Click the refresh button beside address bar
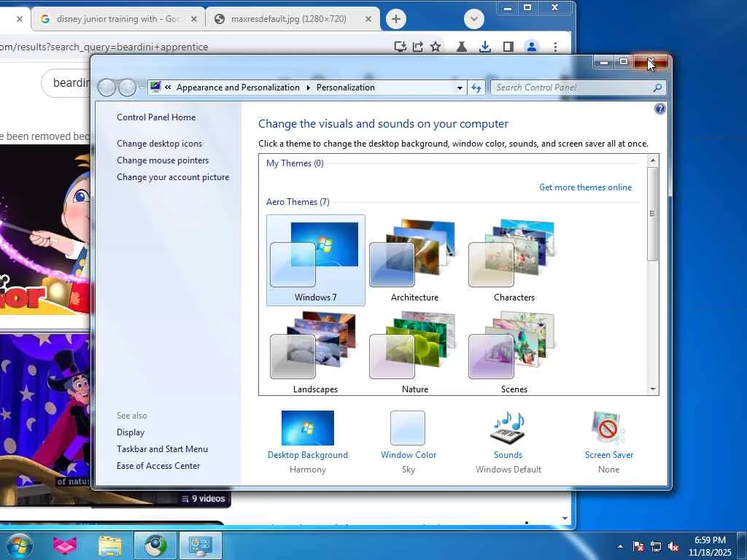This screenshot has height=560, width=747. [476, 87]
